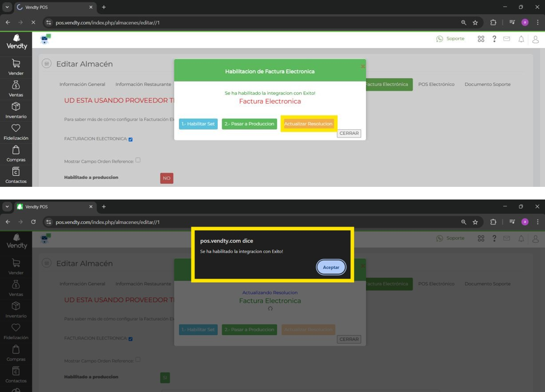The height and width of the screenshot is (392, 545).
Task: Open notifications bell in upper Vendty header
Action: tap(521, 39)
